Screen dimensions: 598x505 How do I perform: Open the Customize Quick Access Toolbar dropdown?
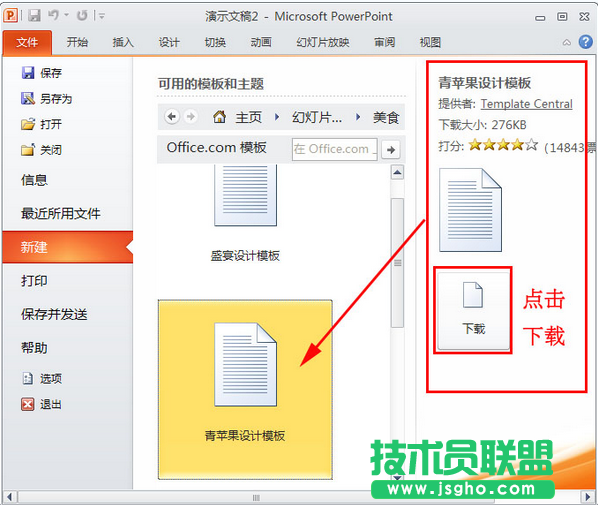(101, 16)
